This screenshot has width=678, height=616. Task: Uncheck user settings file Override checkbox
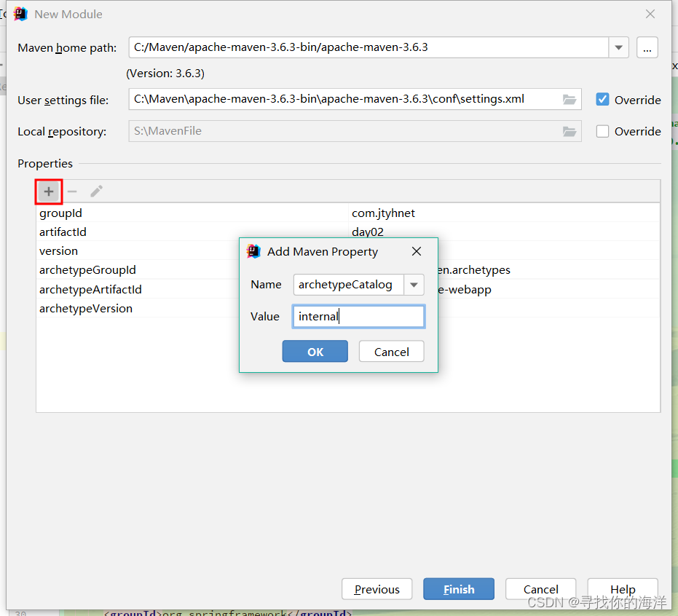point(602,100)
